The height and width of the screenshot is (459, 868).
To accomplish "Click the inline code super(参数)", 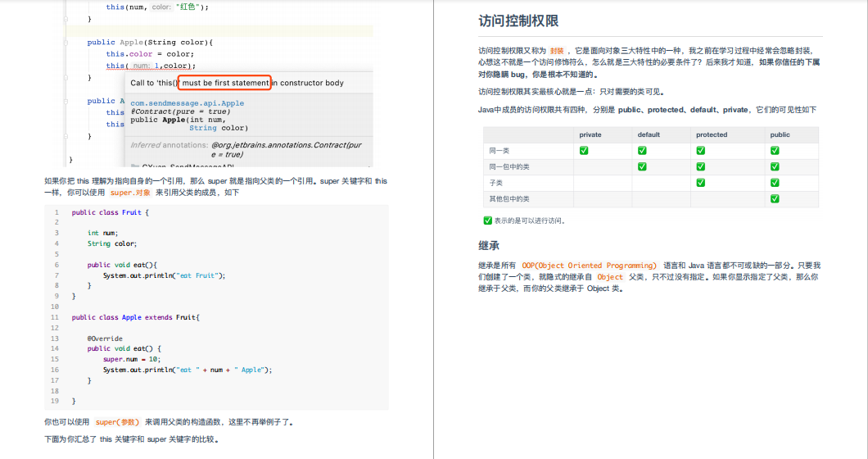I will coord(117,422).
